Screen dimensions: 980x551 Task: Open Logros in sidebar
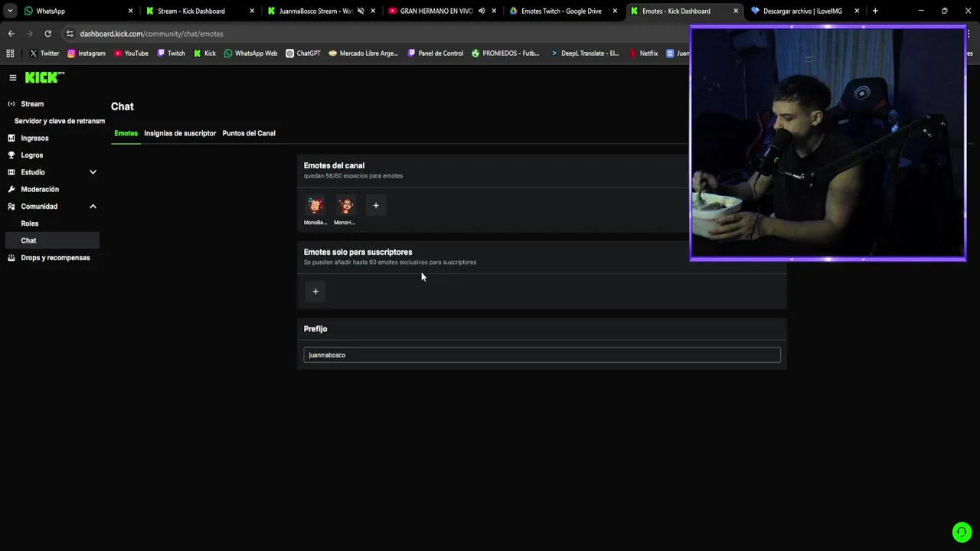(x=32, y=155)
